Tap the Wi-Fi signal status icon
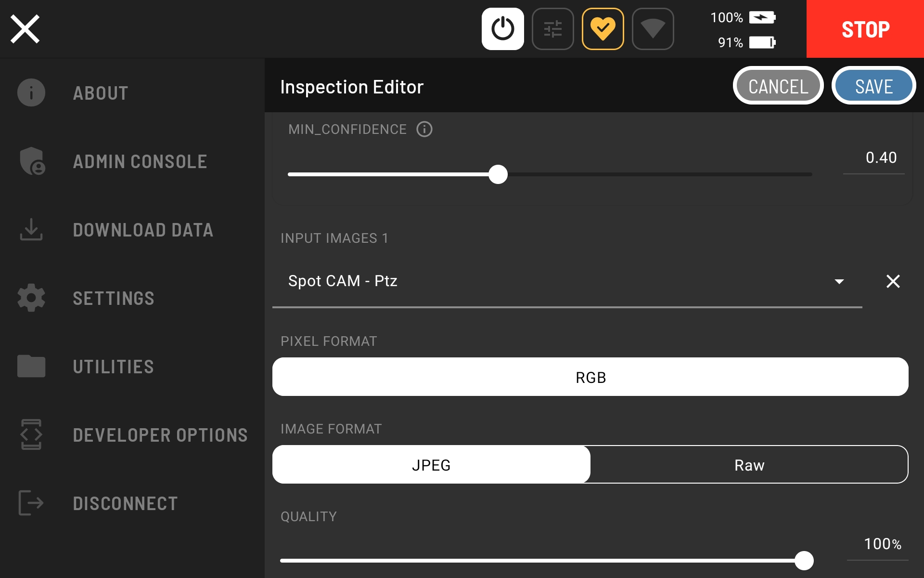This screenshot has height=578, width=924. coord(653,29)
